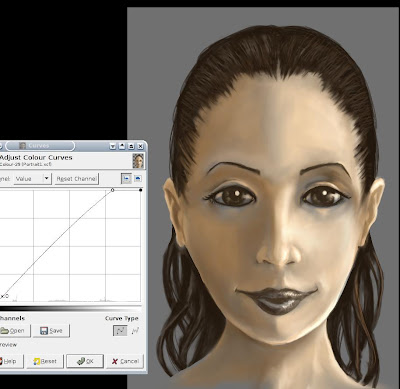Confirm curves with the OK button
400x389 pixels.
[x=85, y=361]
